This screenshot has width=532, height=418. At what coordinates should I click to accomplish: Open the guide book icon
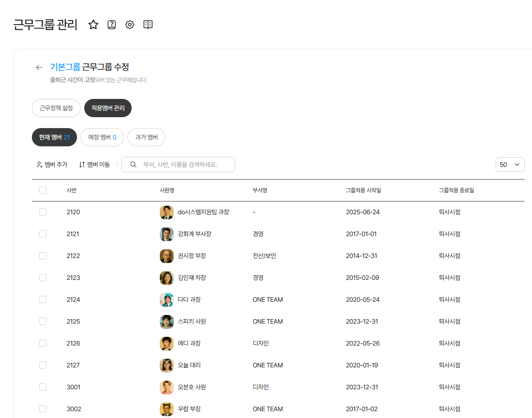pyautogui.click(x=148, y=25)
